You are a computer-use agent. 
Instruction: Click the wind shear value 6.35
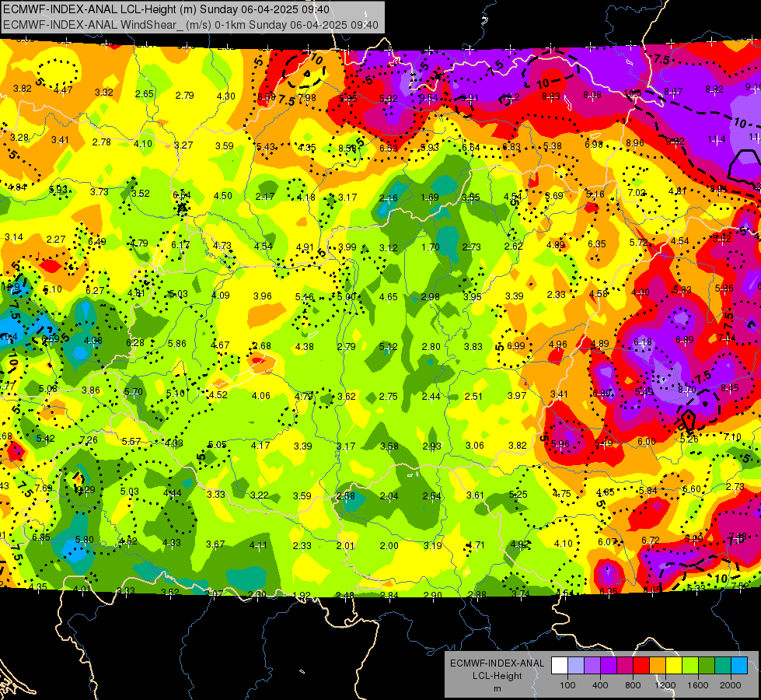597,244
